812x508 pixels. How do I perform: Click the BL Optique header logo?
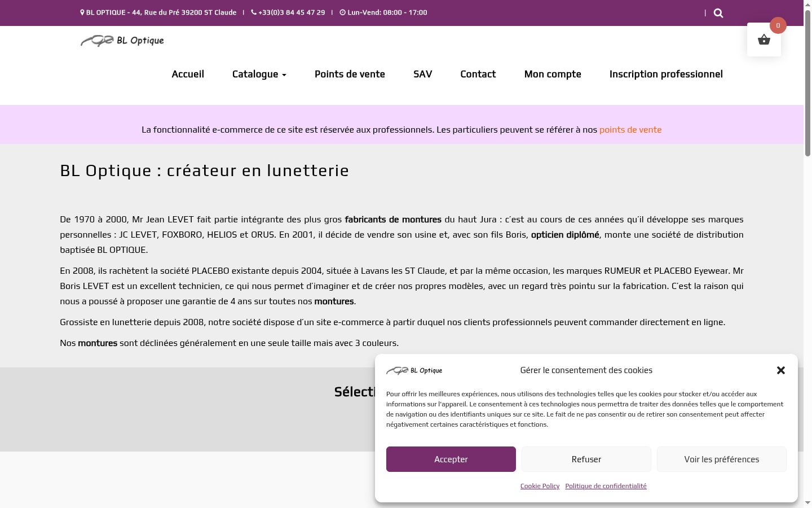click(122, 41)
